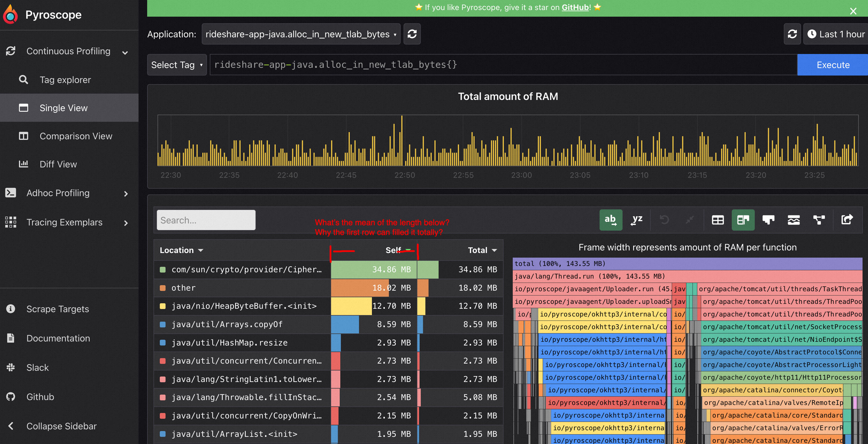Open the Tag explorer
868x444 pixels.
(65, 80)
